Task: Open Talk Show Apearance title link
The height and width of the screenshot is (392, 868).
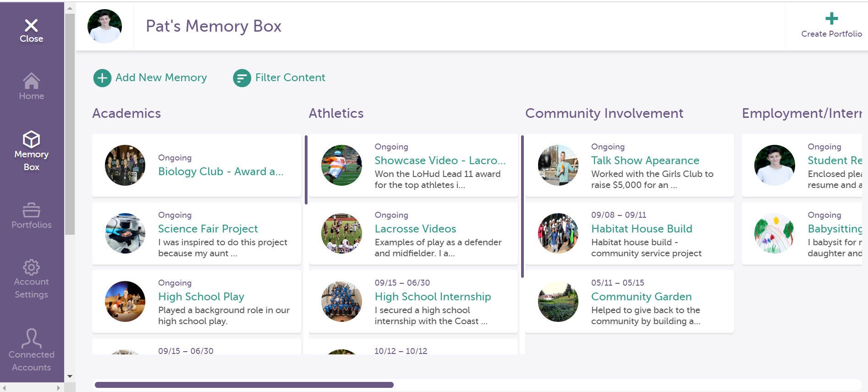Action: tap(645, 160)
